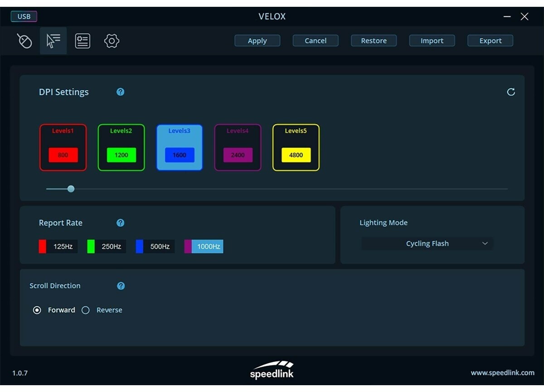Click the Scroll Direction help icon
Image resolution: width=544 pixels, height=392 pixels.
tap(121, 286)
